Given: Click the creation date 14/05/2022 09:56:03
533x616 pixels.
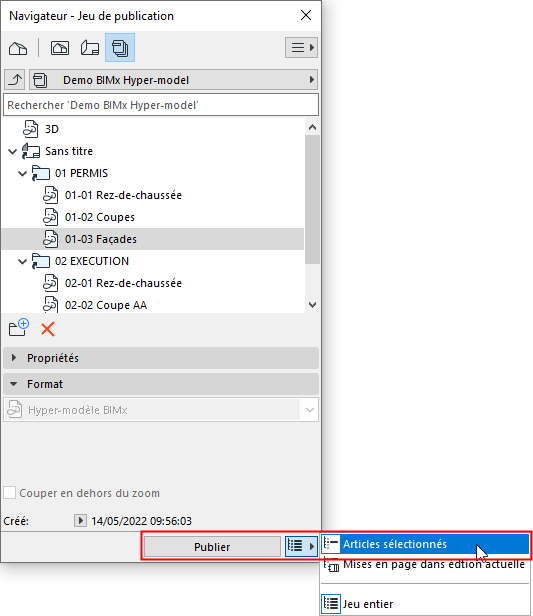Looking at the screenshot, I should click(x=141, y=521).
